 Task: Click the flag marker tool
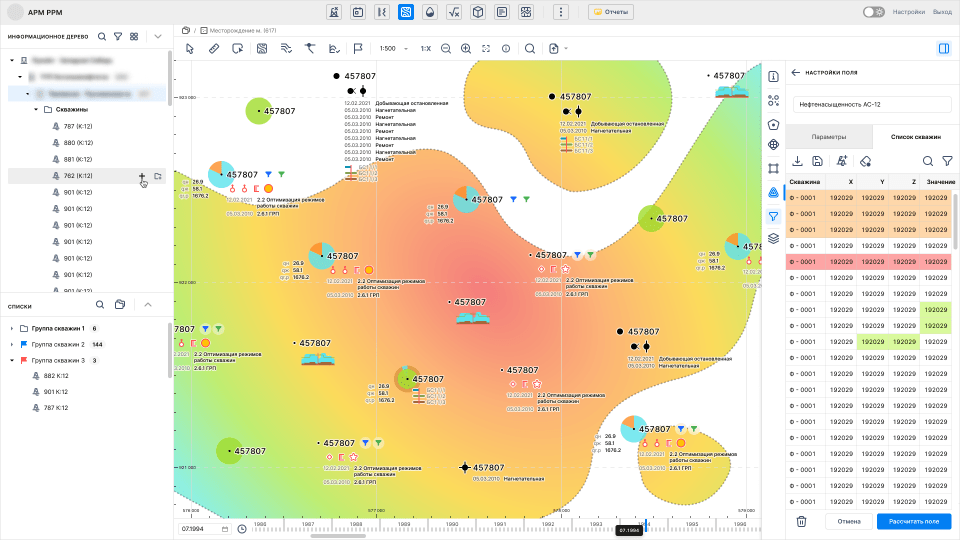pos(357,48)
